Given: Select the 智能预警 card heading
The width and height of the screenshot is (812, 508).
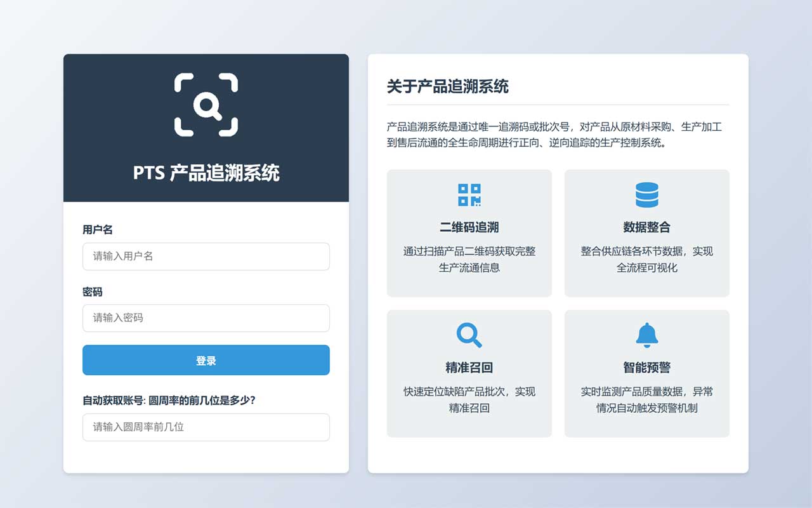Looking at the screenshot, I should [x=646, y=368].
